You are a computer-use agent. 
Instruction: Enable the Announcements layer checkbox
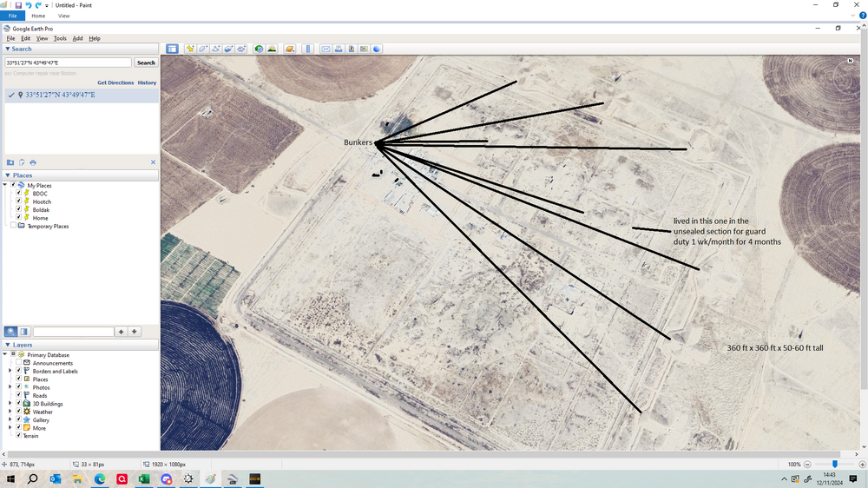click(x=19, y=363)
